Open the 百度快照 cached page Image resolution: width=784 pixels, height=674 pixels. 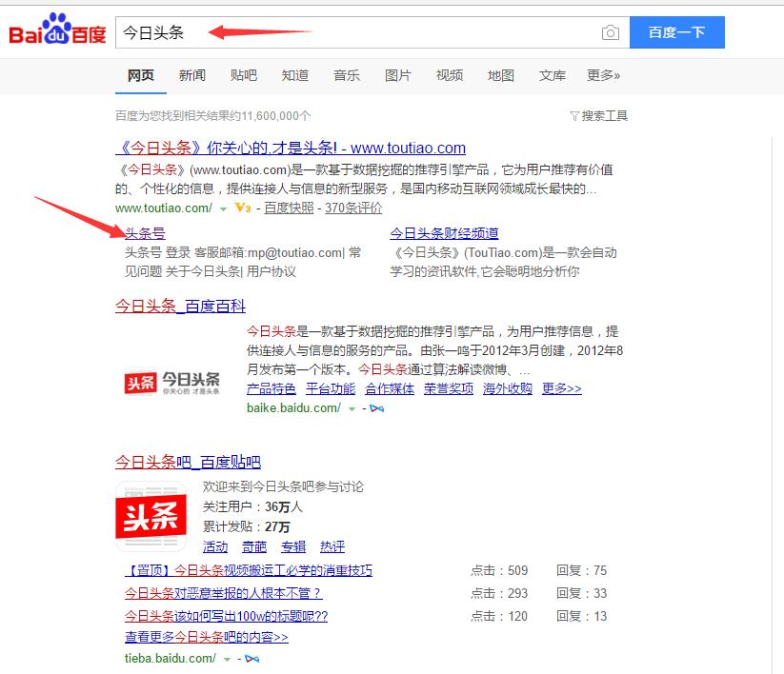tap(290, 208)
